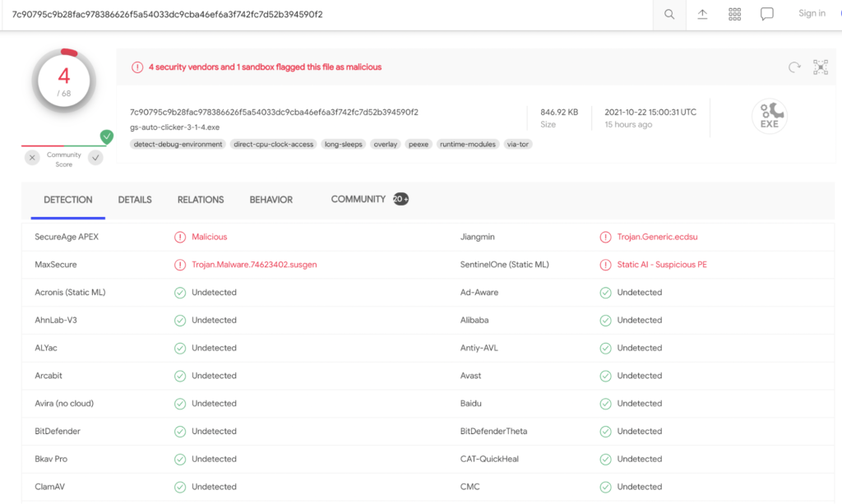Image resolution: width=842 pixels, height=504 pixels.
Task: Click the detection score gauge showing 4/68
Action: 64,81
